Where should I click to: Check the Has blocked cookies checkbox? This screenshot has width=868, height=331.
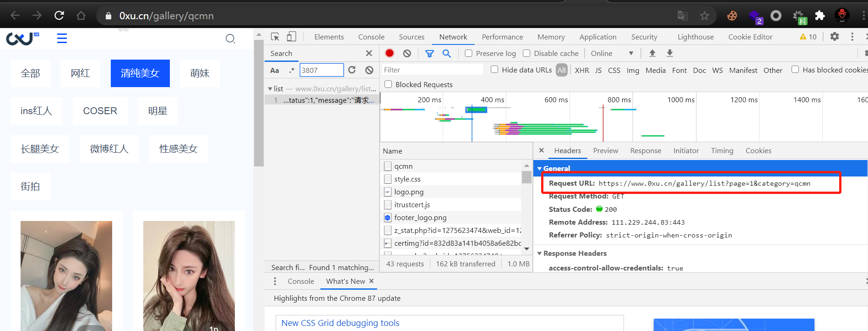pyautogui.click(x=795, y=69)
